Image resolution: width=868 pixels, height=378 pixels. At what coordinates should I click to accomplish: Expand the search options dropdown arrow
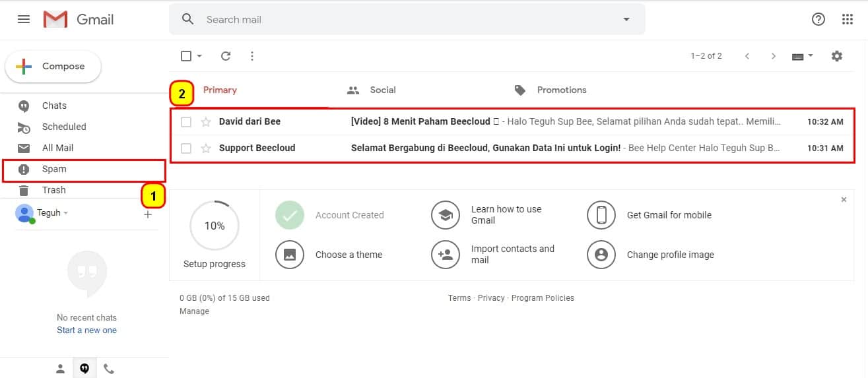(x=626, y=20)
